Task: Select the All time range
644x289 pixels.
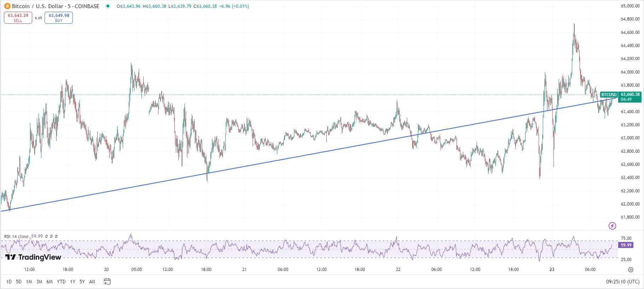Action: click(x=92, y=282)
